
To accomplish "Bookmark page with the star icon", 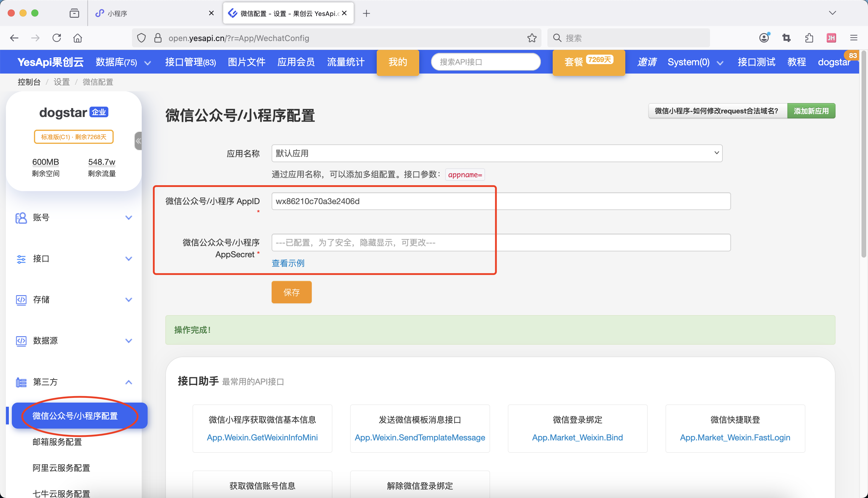I will tap(532, 38).
